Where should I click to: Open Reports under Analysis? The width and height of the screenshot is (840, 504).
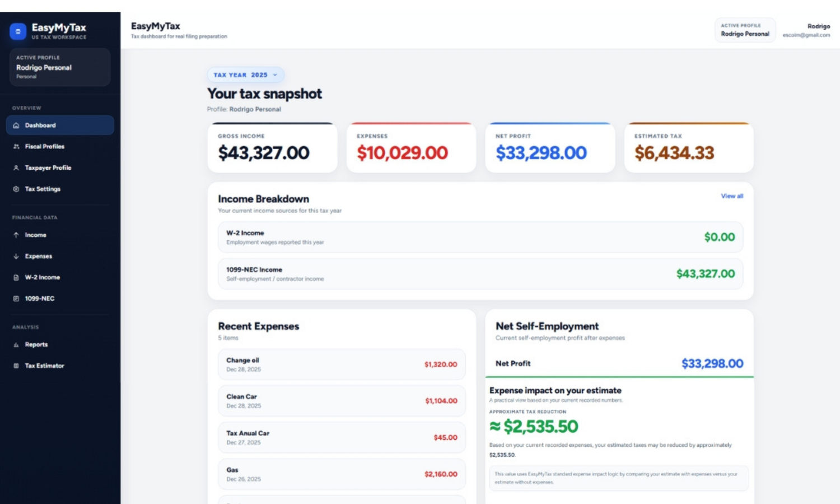point(60,345)
